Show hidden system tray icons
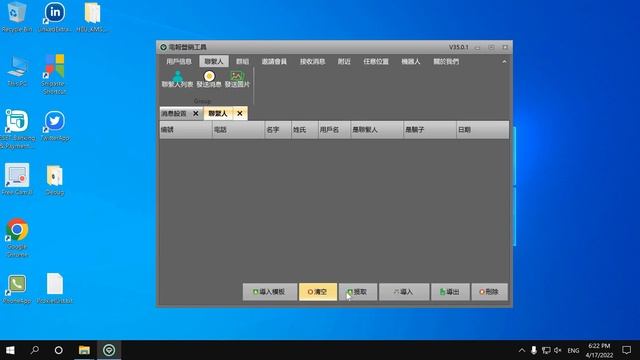The height and width of the screenshot is (360, 640). click(x=522, y=350)
